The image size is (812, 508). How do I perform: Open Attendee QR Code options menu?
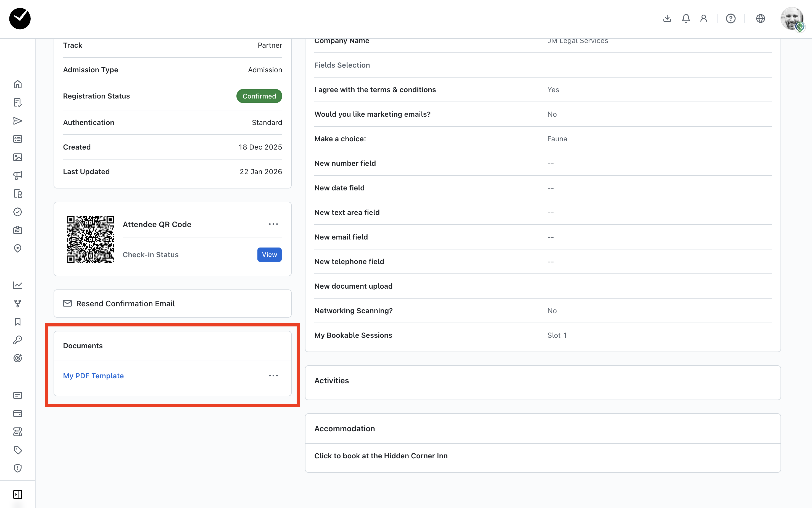pos(273,224)
